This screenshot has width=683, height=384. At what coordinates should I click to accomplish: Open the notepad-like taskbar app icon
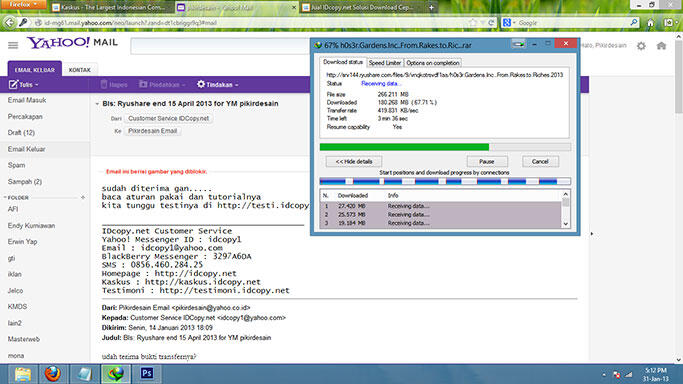[x=85, y=374]
